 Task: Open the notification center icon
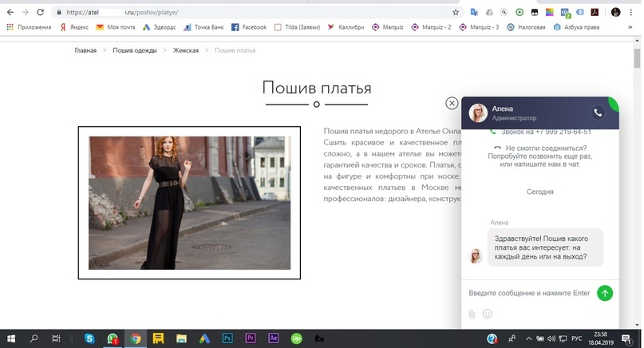click(x=626, y=338)
